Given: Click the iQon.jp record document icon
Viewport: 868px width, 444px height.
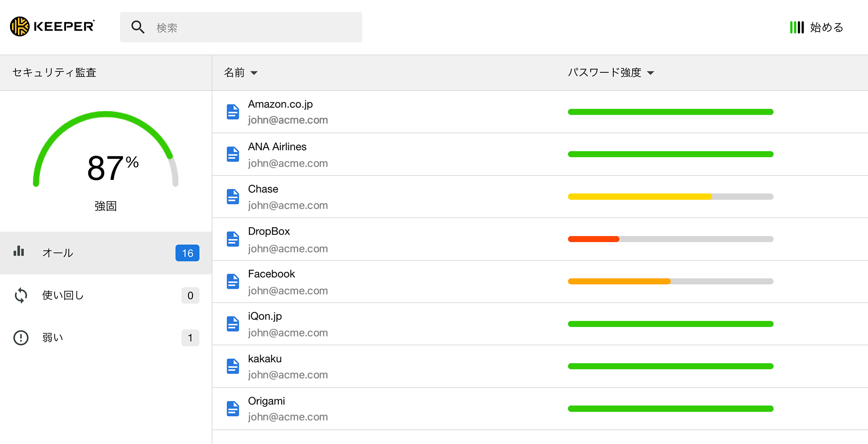Looking at the screenshot, I should point(233,324).
